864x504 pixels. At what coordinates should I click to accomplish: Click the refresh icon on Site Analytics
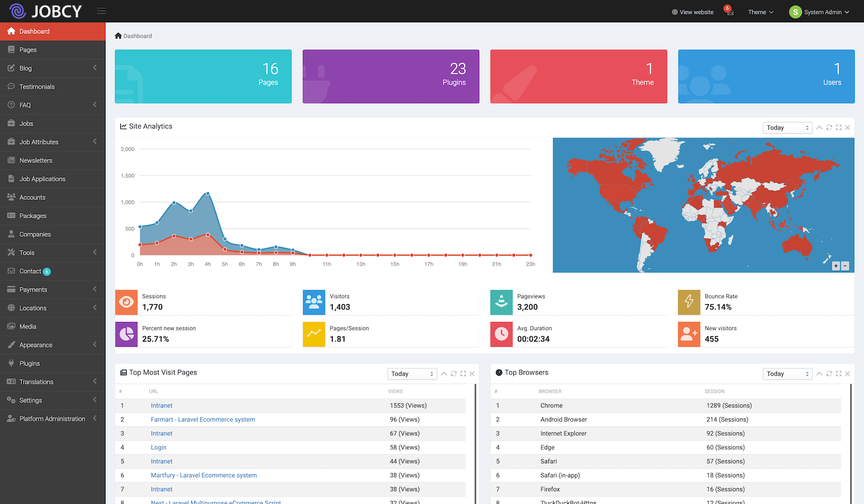(829, 127)
